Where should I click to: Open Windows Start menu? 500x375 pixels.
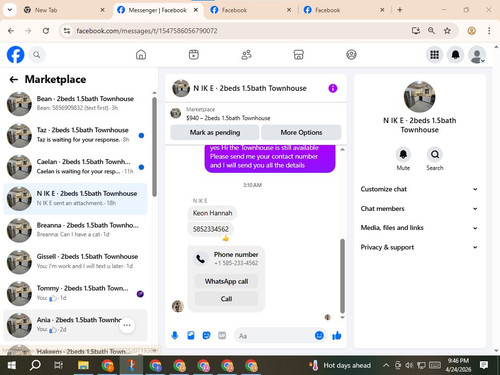point(12,365)
